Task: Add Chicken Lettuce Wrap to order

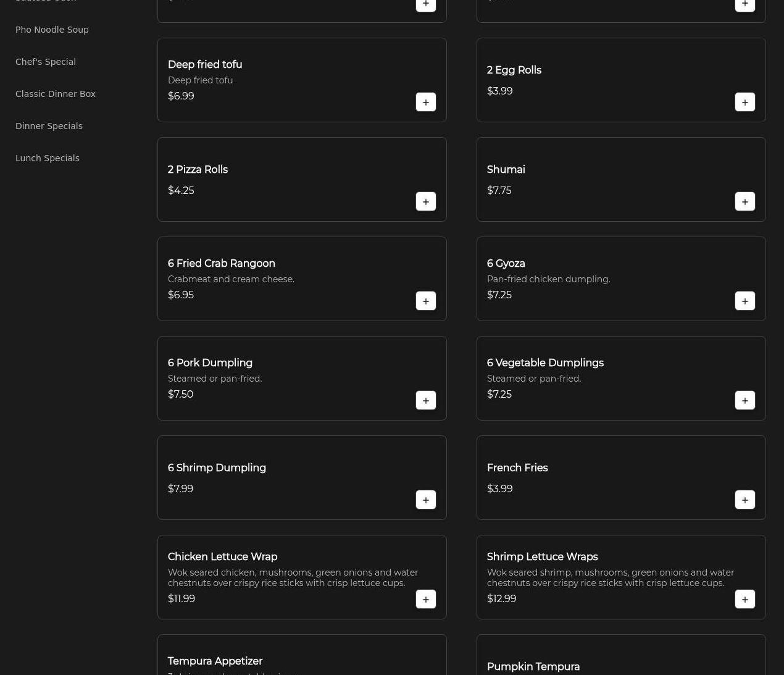Action: [x=425, y=599]
